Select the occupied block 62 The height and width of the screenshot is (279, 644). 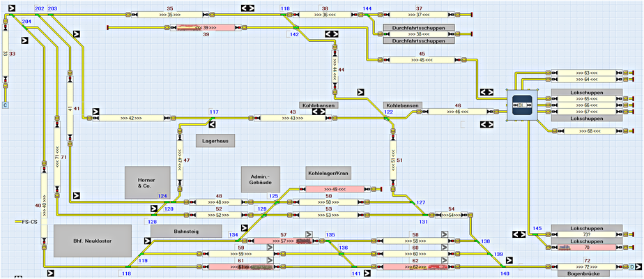415,266
